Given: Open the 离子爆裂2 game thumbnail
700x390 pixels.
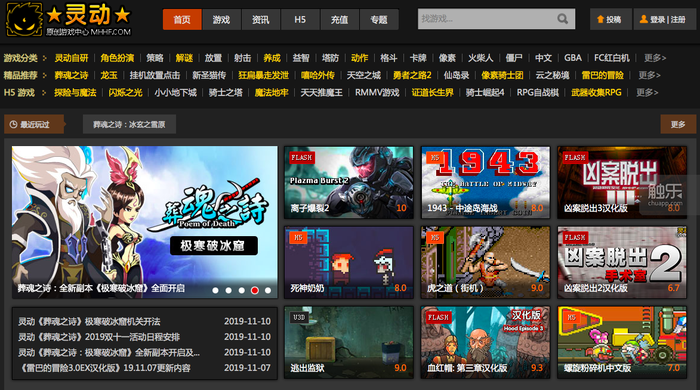Looking at the screenshot, I should tap(349, 183).
